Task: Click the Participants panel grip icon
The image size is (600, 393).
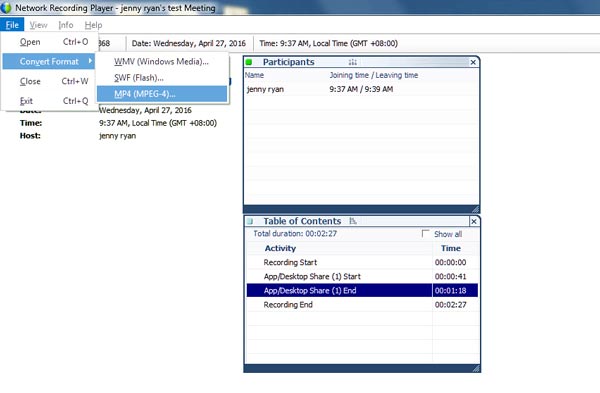Action: (x=352, y=62)
